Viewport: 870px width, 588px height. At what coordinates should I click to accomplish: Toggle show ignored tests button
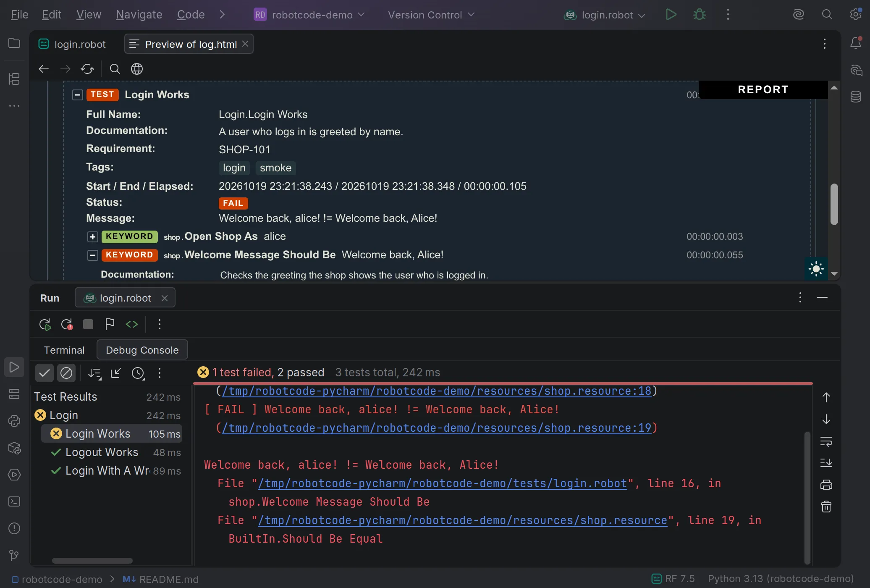point(66,373)
